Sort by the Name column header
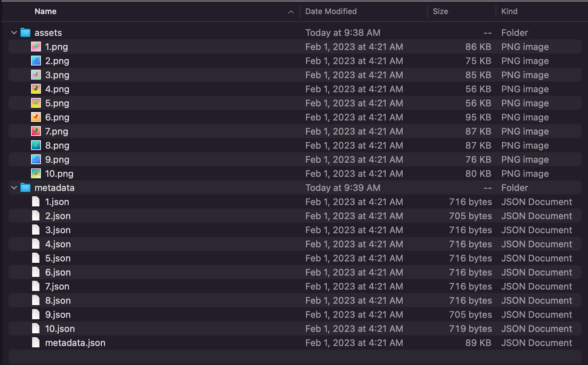Viewport: 588px width, 365px height. pyautogui.click(x=46, y=11)
